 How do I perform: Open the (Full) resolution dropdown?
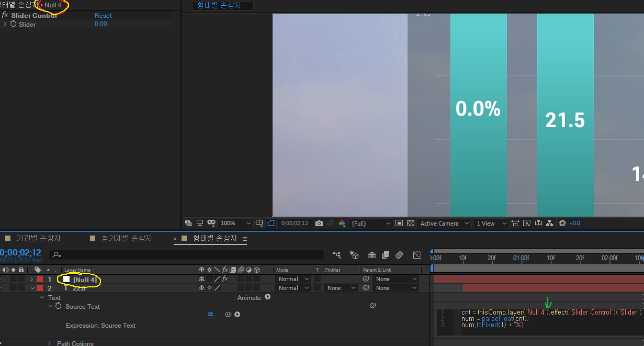[371, 223]
